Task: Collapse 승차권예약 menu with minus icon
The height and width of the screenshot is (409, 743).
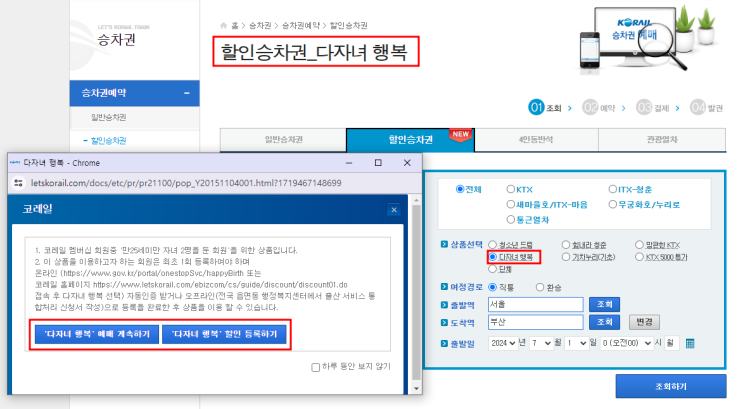Action: (x=187, y=93)
